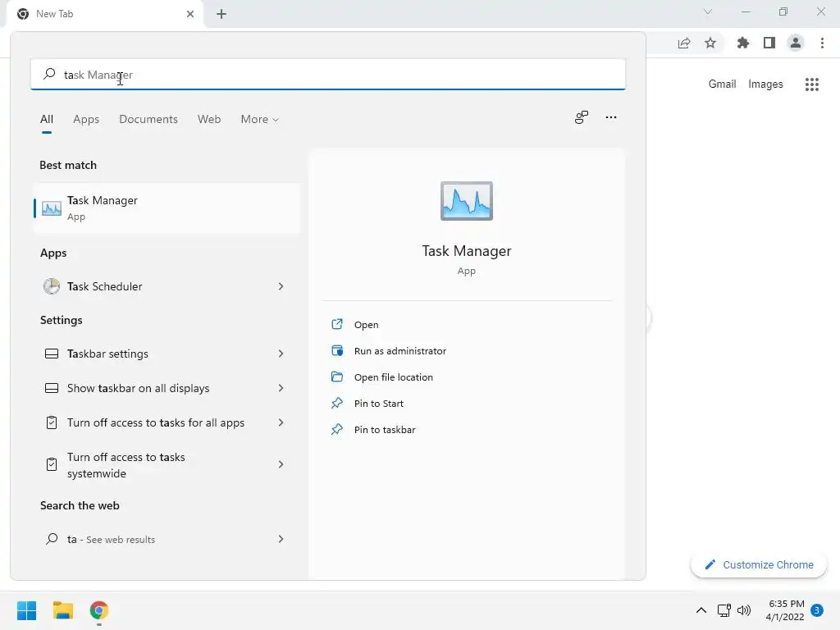Viewport: 840px width, 630px height.
Task: Click the clipboard icon for tasks for all apps
Action: coord(52,422)
